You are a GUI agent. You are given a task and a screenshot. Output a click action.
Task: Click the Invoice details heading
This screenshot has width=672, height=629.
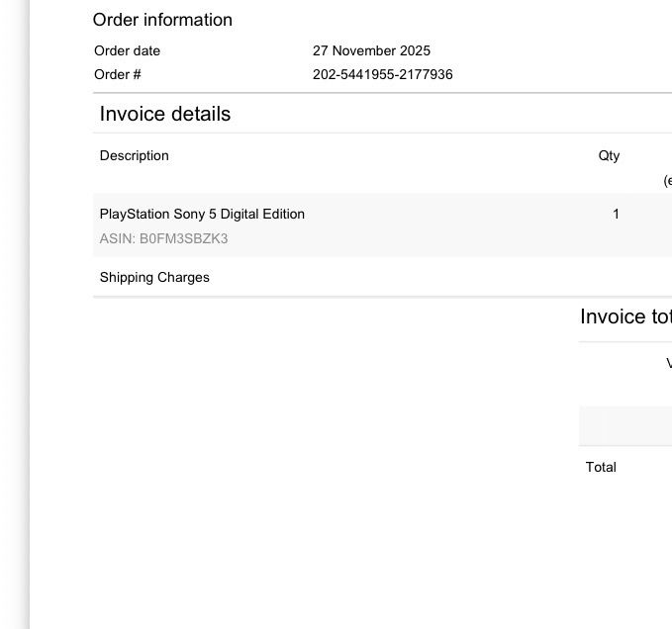pyautogui.click(x=165, y=114)
